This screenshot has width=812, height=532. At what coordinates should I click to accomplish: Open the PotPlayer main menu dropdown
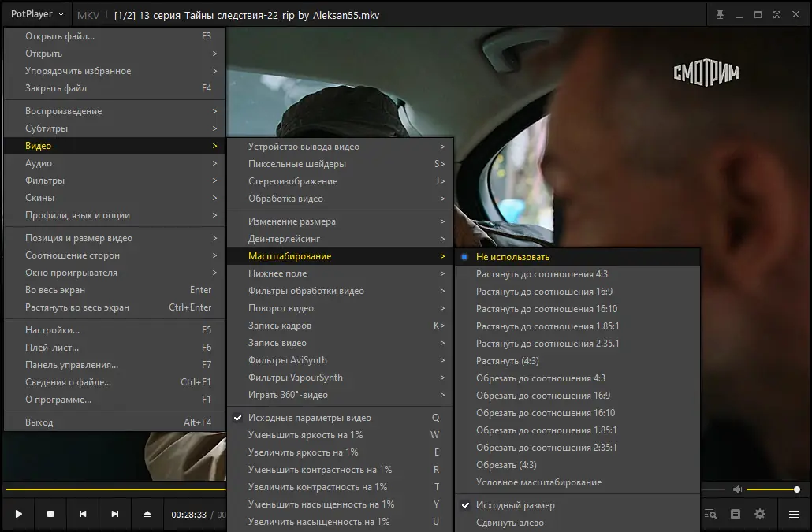point(35,15)
